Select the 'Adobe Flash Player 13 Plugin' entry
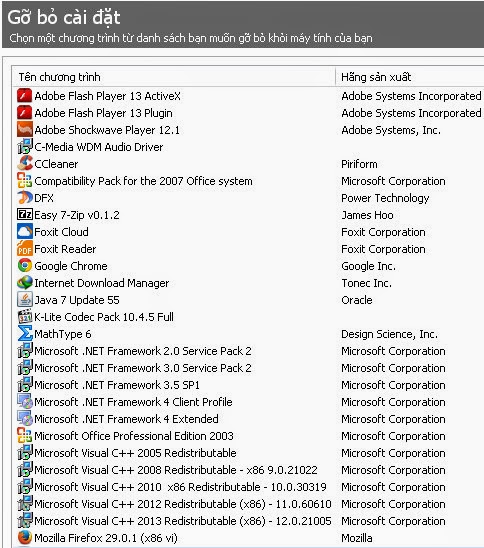The height and width of the screenshot is (548, 484). pos(103,113)
